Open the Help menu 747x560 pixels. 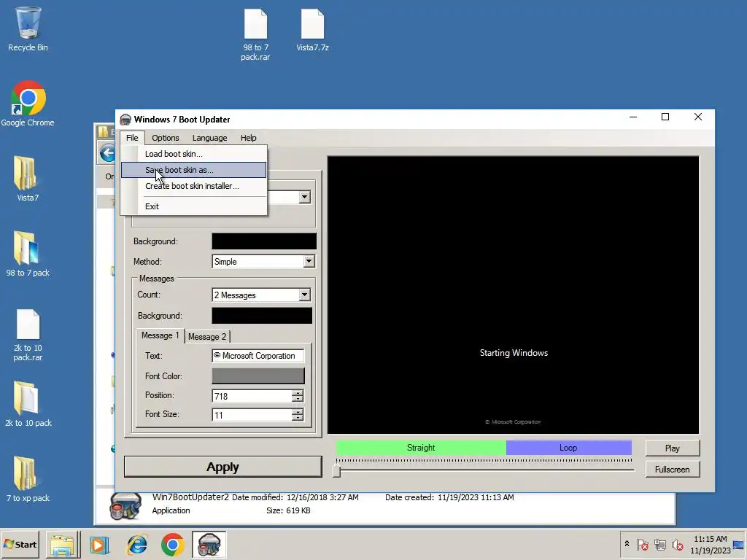248,138
